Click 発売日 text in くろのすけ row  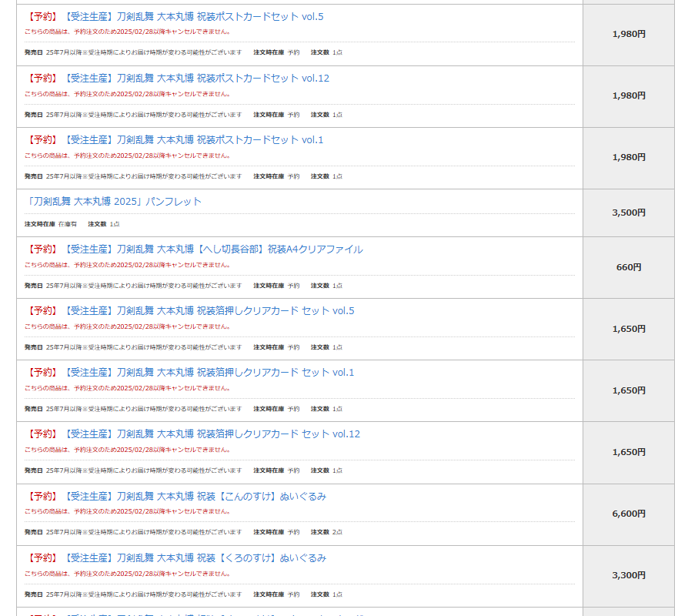(x=133, y=594)
